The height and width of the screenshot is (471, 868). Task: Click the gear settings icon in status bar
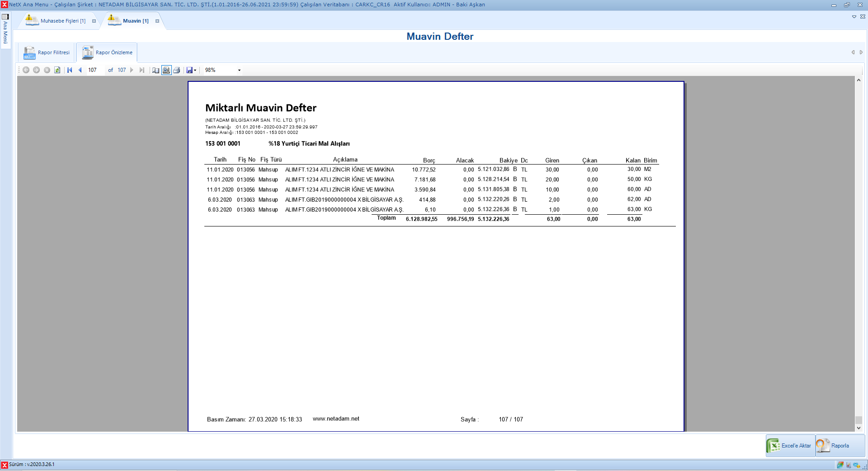click(856, 465)
